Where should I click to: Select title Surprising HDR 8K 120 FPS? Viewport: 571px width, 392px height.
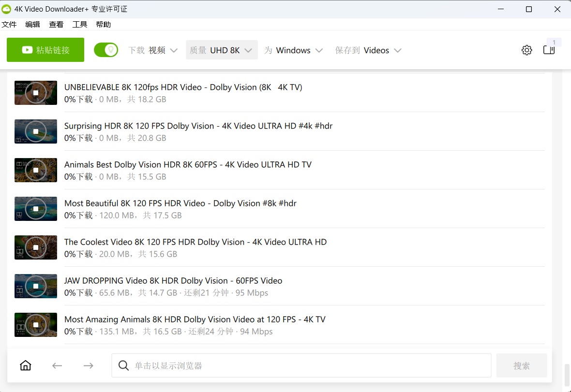tap(198, 126)
